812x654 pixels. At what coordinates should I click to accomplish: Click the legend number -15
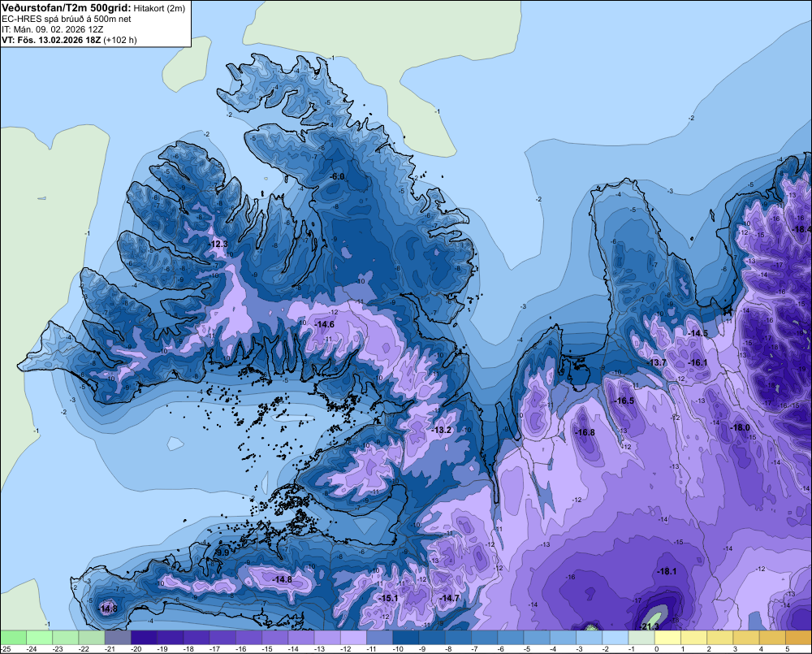(267, 649)
